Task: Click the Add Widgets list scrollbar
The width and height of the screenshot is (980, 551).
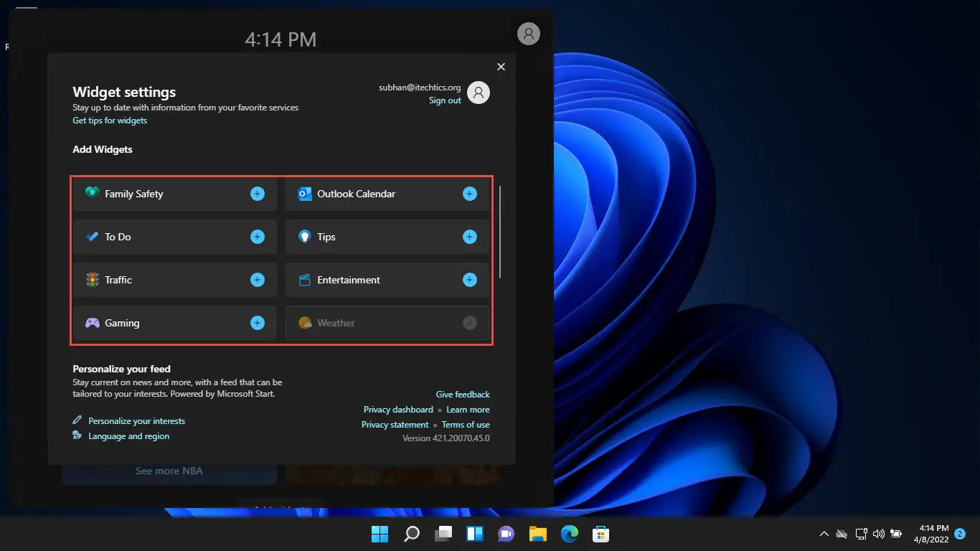Action: point(500,232)
